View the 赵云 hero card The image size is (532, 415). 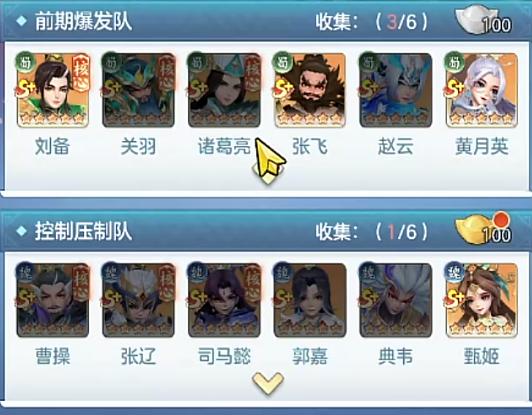396,90
